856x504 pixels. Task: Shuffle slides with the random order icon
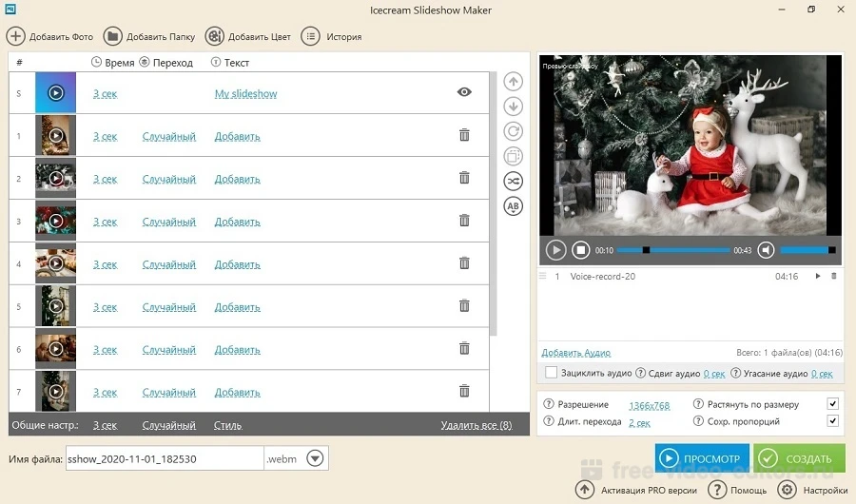click(x=514, y=181)
